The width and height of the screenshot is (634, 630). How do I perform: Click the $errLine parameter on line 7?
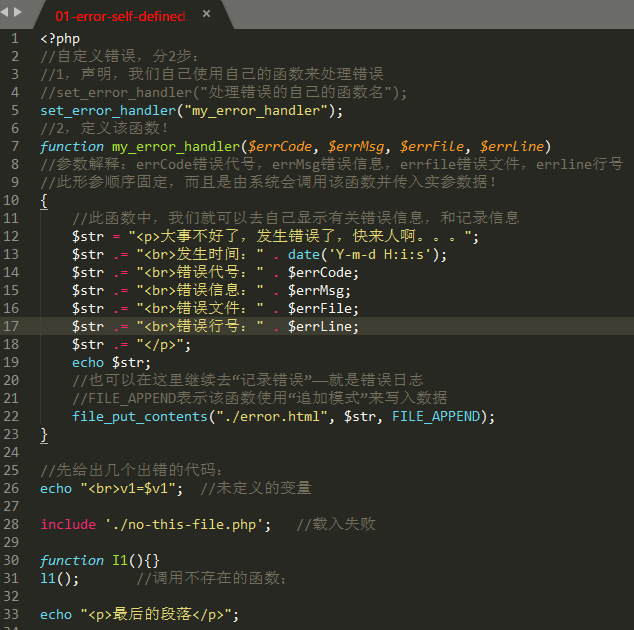coord(512,147)
